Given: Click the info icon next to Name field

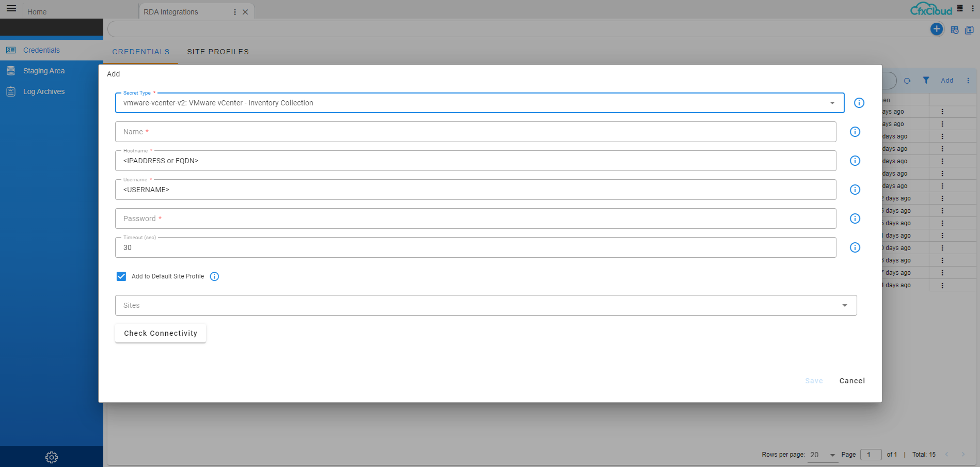Looking at the screenshot, I should [x=855, y=132].
